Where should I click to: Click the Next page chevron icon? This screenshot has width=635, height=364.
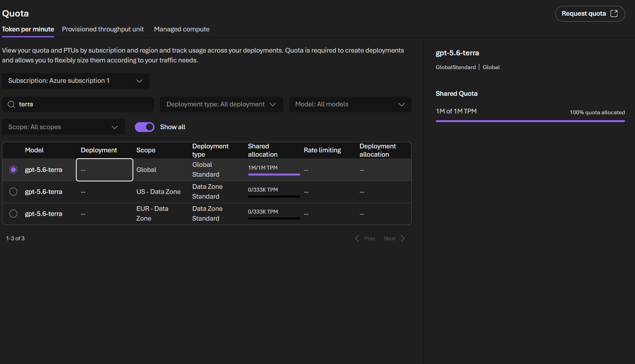click(x=403, y=238)
